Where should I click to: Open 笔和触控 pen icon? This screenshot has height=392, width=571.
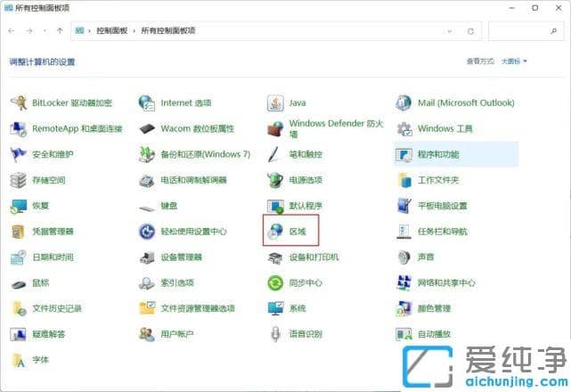pos(274,154)
